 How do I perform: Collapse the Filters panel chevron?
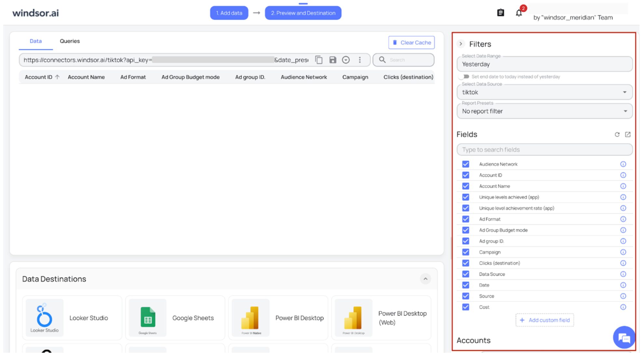461,44
